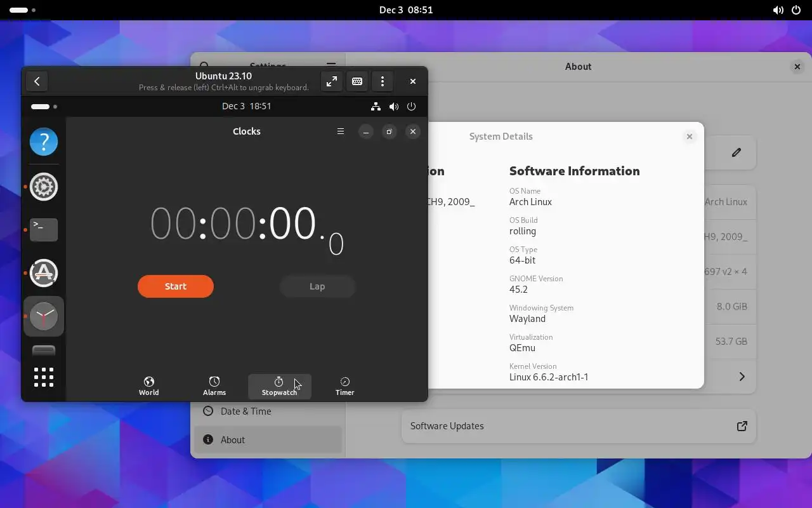Click the host Activities indicator
This screenshot has width=812, height=508.
point(23,10)
